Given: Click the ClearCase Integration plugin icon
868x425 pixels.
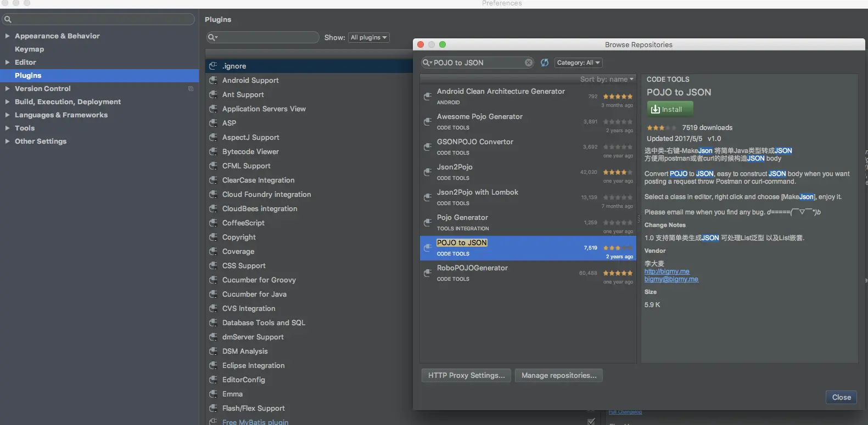Looking at the screenshot, I should [x=213, y=180].
